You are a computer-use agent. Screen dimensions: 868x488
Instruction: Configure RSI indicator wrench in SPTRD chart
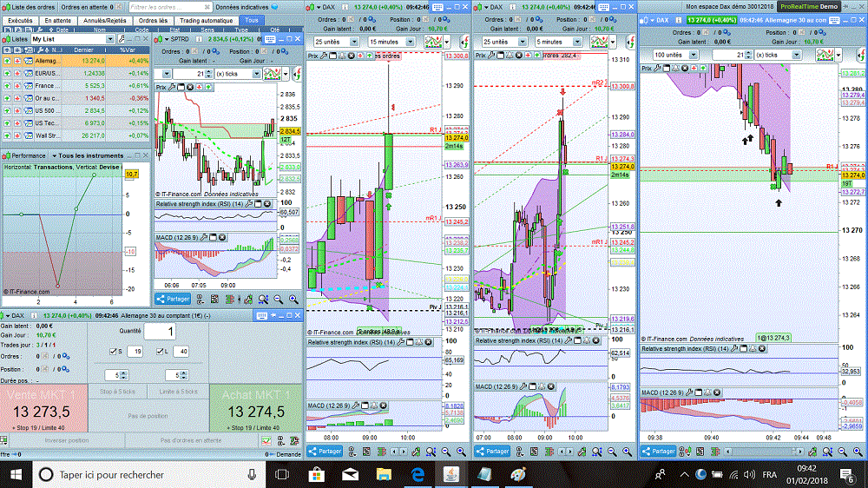249,204
